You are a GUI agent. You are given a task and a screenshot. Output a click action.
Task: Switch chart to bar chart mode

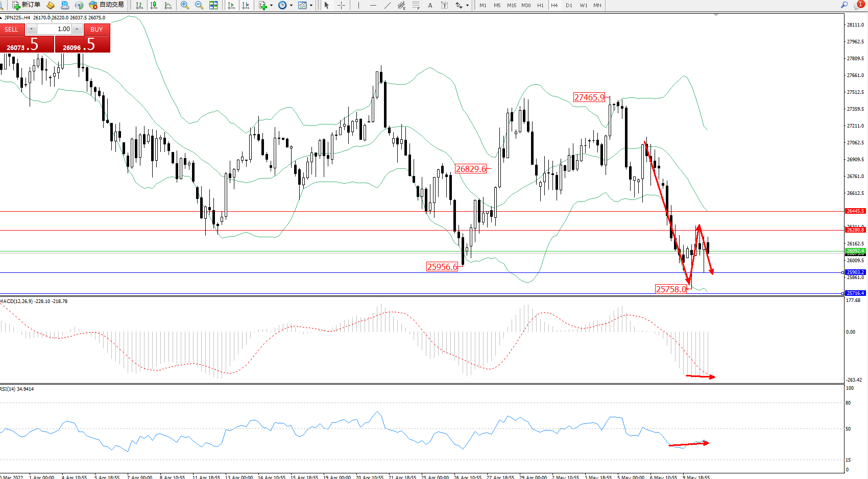[139, 5]
